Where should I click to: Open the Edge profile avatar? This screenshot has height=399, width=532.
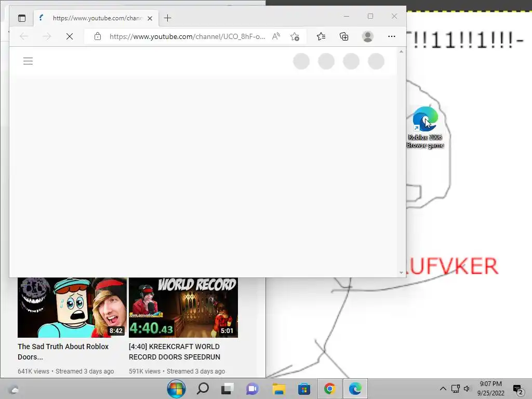click(x=368, y=36)
